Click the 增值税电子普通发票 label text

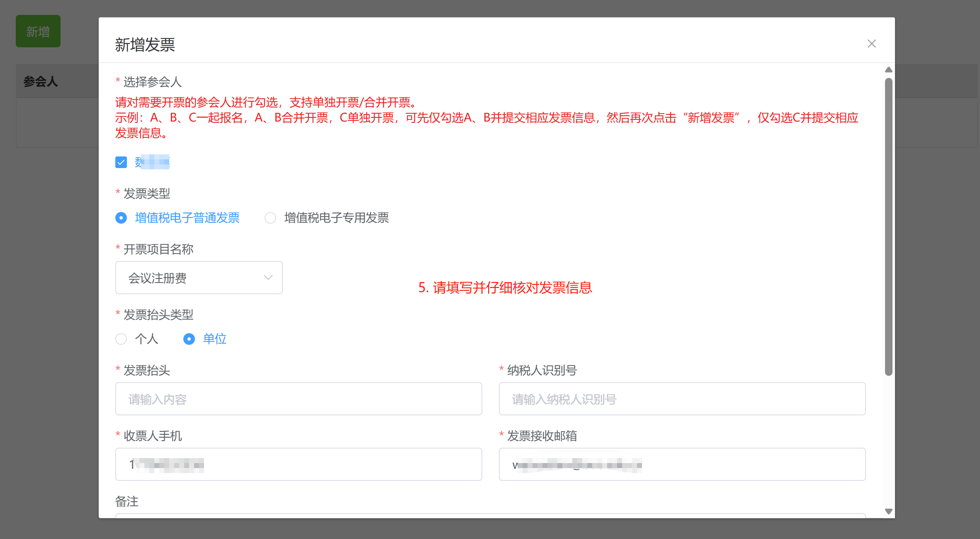[x=187, y=218]
